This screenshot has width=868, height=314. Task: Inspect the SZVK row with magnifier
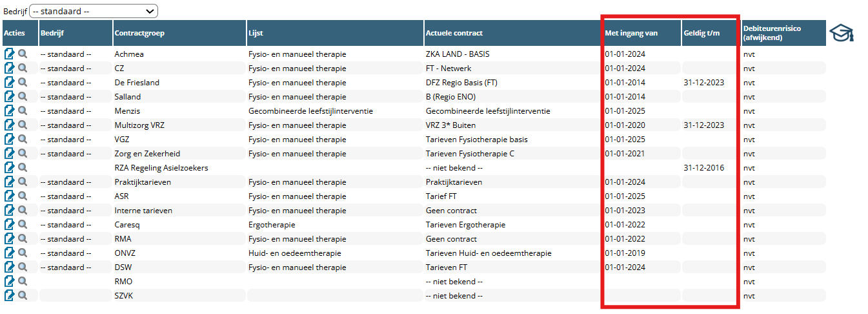coord(23,295)
